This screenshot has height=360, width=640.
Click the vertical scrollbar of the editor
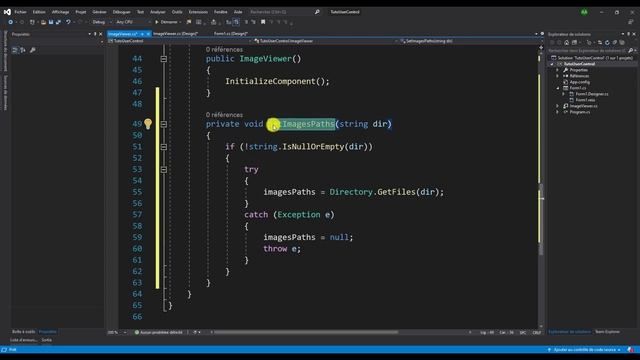541,220
